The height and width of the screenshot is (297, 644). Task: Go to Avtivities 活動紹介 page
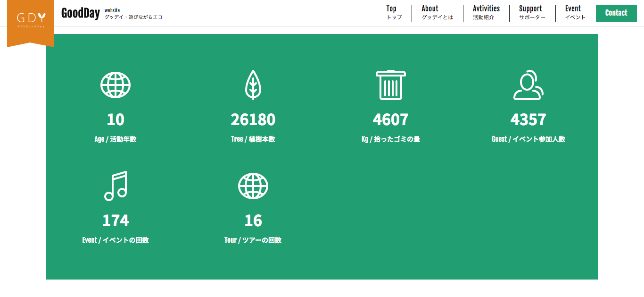pyautogui.click(x=486, y=13)
